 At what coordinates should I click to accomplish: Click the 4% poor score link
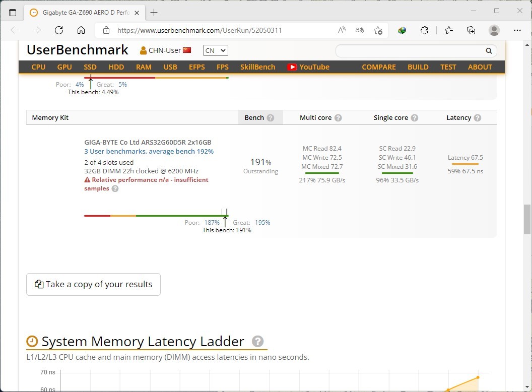coord(80,85)
